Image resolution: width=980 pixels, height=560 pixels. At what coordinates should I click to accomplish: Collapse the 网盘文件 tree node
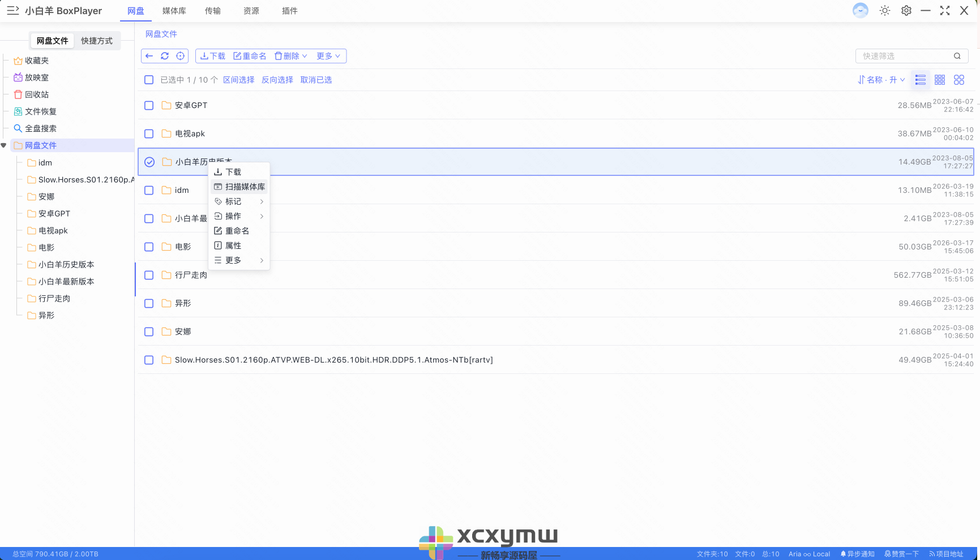click(3, 145)
